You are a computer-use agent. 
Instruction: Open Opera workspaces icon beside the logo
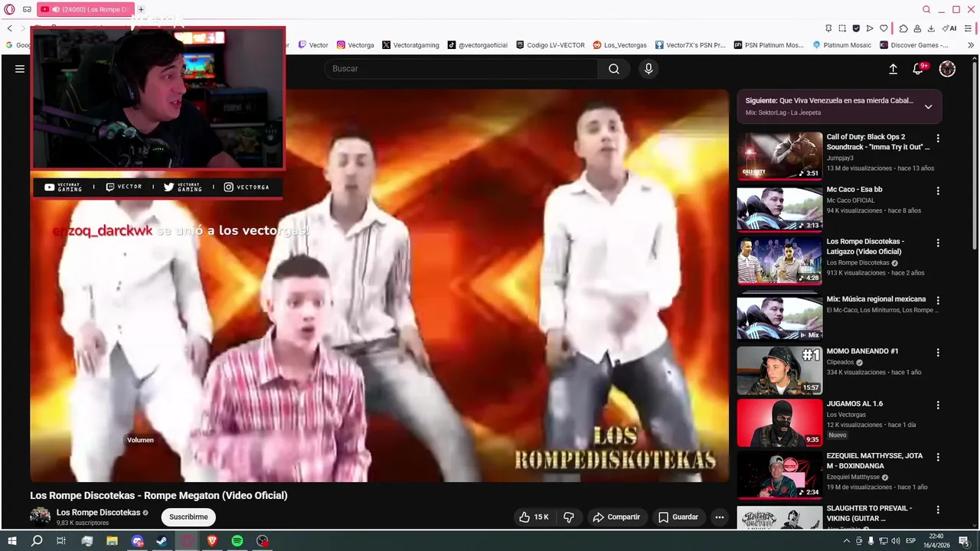(28, 9)
